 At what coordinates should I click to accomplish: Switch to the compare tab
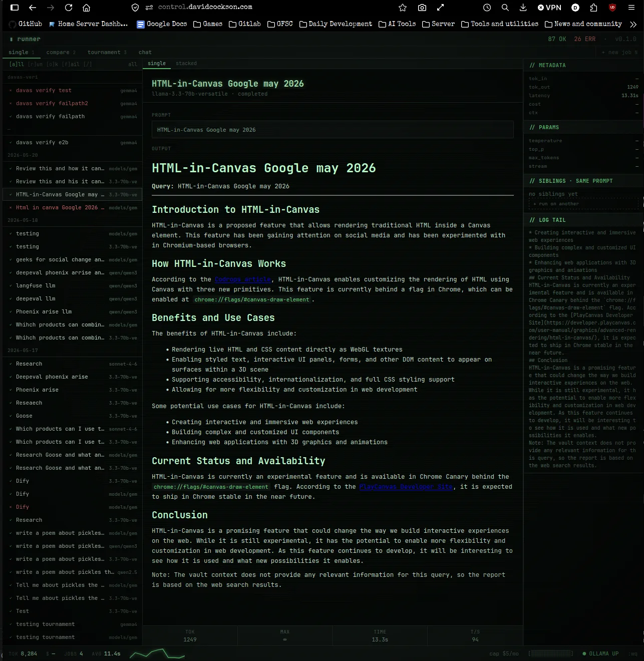[x=61, y=52]
